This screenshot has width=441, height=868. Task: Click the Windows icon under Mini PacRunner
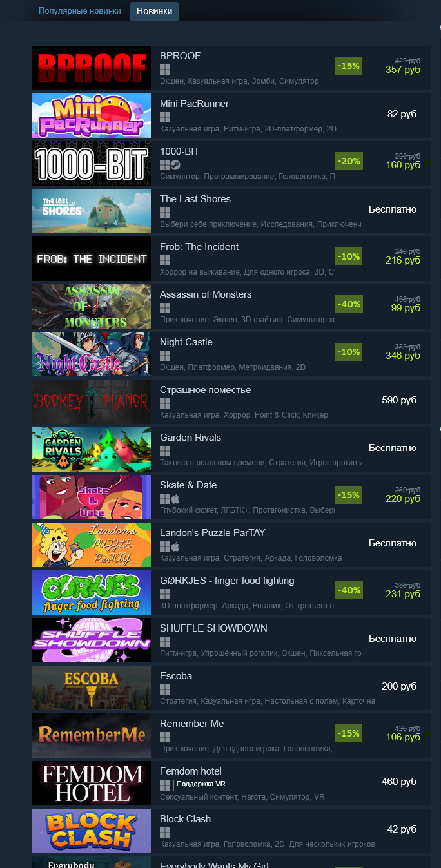tap(165, 117)
